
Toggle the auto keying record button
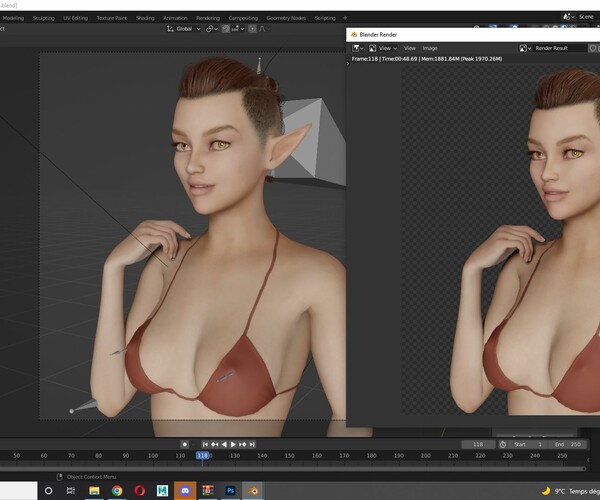point(184,445)
